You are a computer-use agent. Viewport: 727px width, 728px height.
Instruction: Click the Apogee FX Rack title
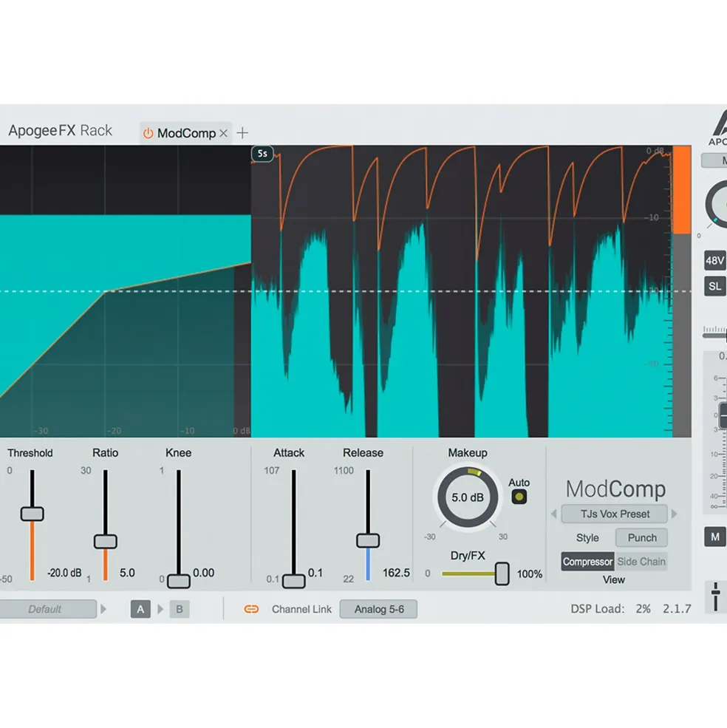pyautogui.click(x=61, y=131)
